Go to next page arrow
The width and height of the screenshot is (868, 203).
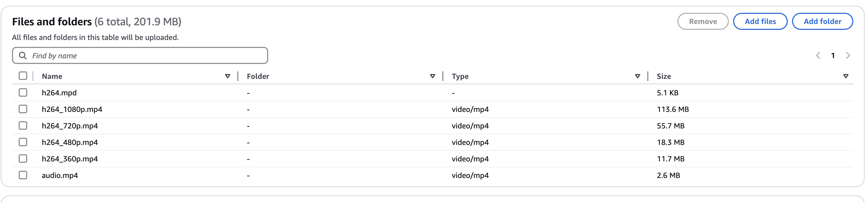click(848, 56)
